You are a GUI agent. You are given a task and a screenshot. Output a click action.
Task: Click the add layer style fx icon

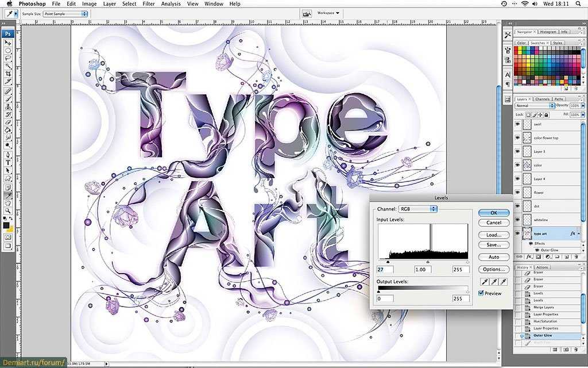(529, 257)
